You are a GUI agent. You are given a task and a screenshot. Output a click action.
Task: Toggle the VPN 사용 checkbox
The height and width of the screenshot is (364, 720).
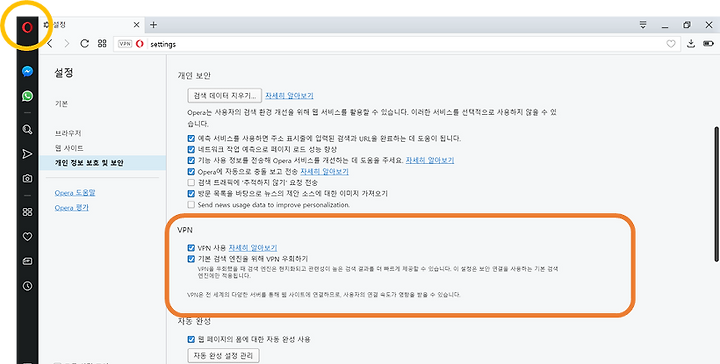(191, 248)
